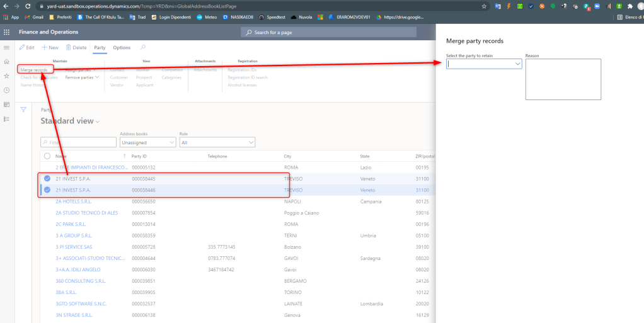The image size is (644, 323).
Task: Go to the Home icon in sidebar
Action: [6, 62]
